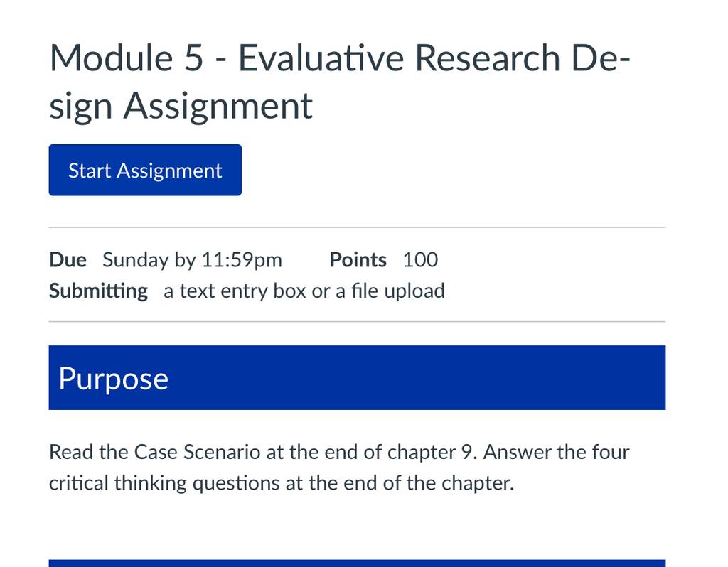This screenshot has width=728, height=567.
Task: Click the bold Submitting label
Action: (x=98, y=291)
